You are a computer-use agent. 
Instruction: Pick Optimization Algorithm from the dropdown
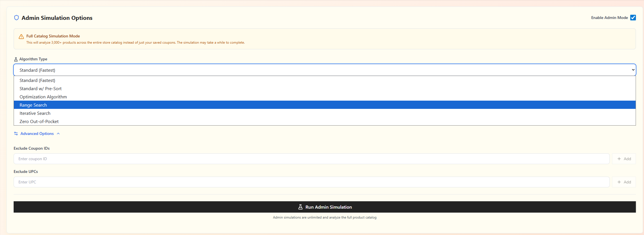[x=43, y=97]
